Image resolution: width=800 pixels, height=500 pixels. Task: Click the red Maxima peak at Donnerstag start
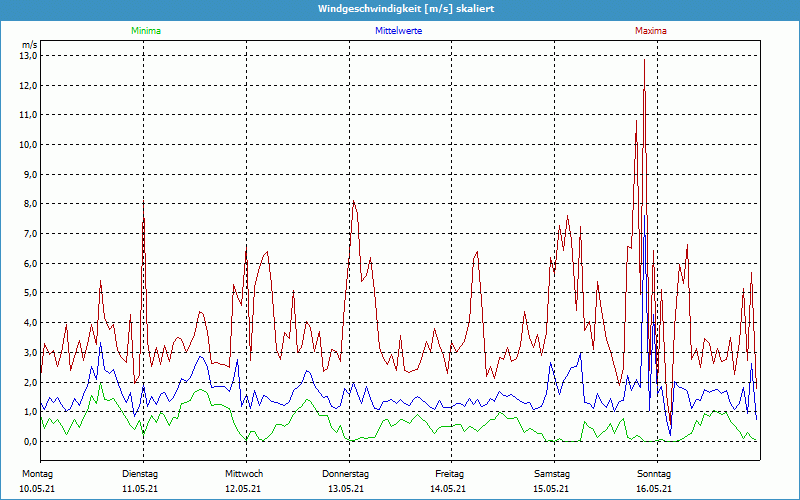click(x=354, y=201)
